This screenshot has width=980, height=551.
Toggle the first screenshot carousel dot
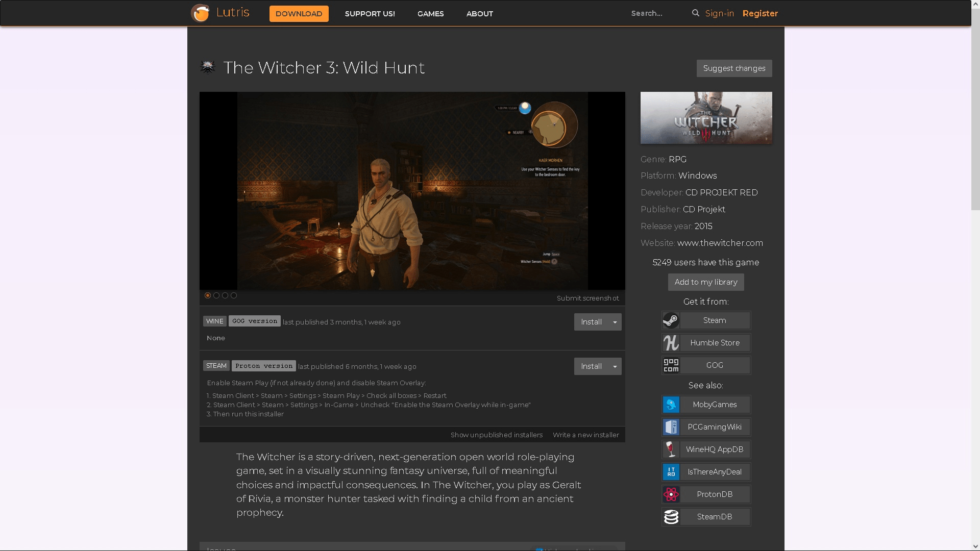(x=208, y=295)
